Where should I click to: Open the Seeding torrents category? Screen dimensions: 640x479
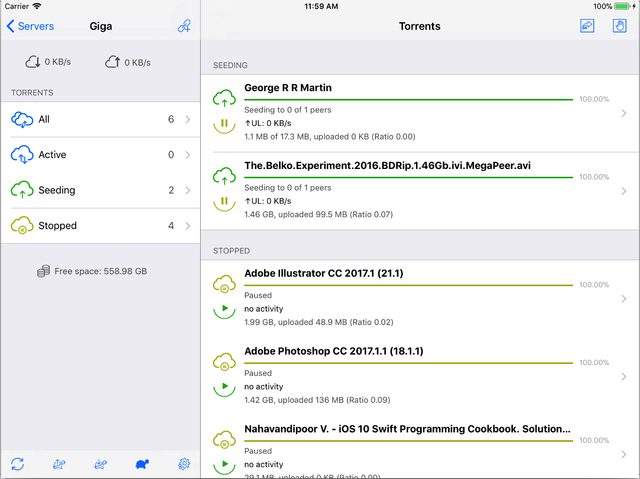[101, 190]
